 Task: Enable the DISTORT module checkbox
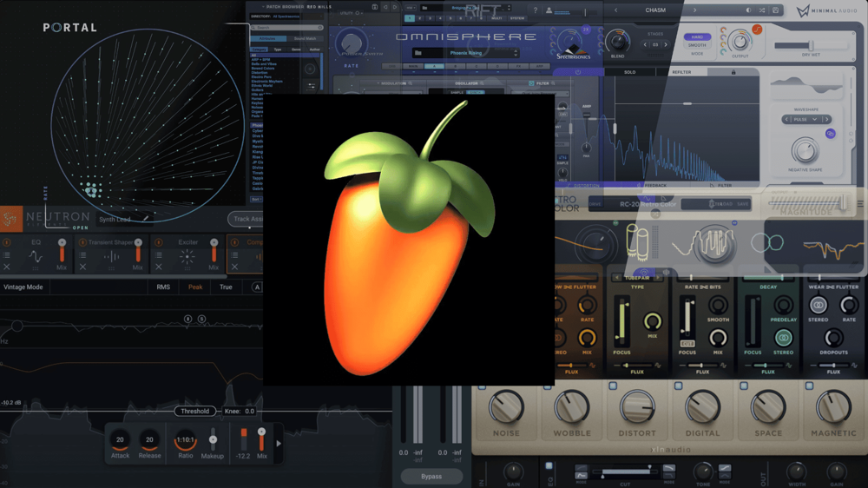(x=613, y=386)
